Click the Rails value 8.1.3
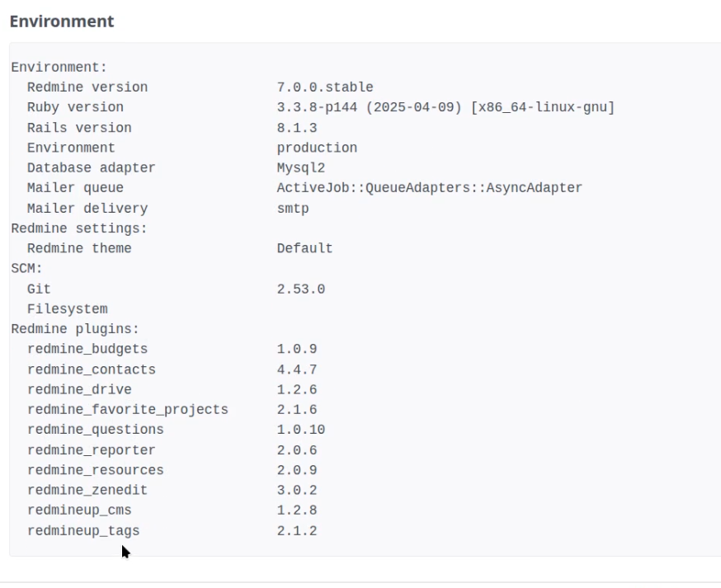 click(297, 127)
